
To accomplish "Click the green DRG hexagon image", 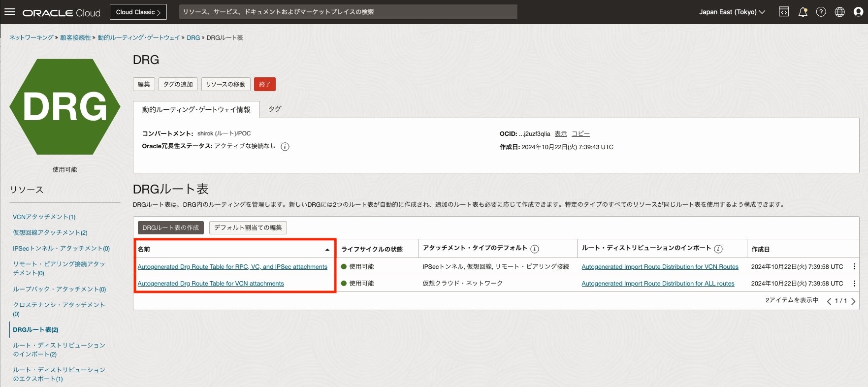I will [x=65, y=107].
